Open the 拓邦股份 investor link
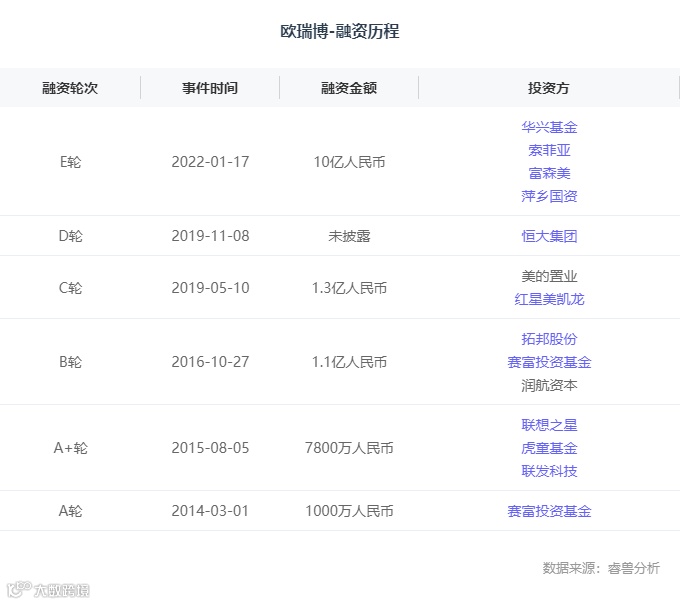The image size is (680, 604). [549, 339]
